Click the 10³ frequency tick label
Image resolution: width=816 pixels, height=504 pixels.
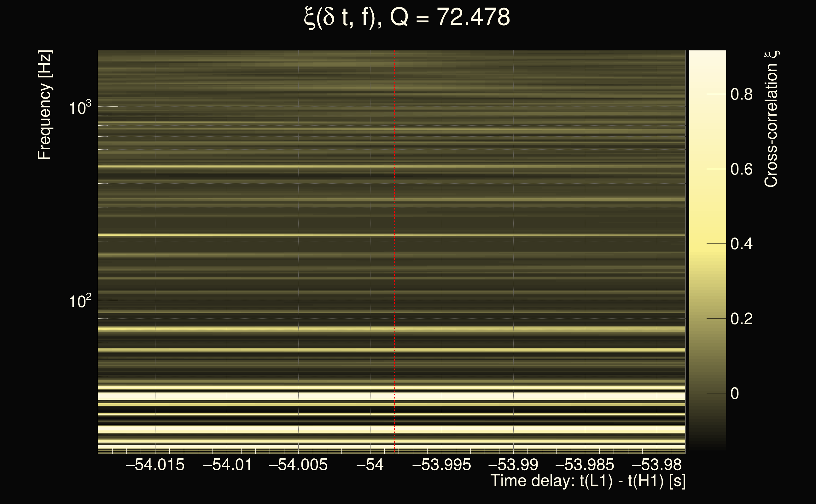[x=80, y=108]
